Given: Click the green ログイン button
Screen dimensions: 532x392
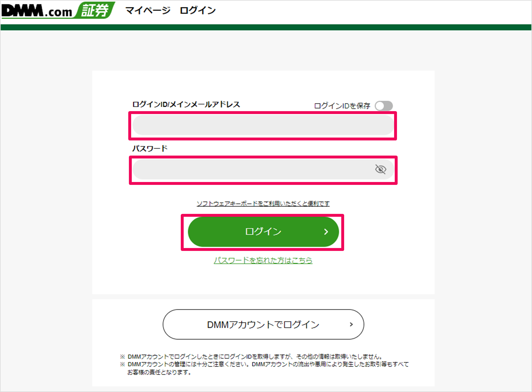Looking at the screenshot, I should tap(263, 232).
